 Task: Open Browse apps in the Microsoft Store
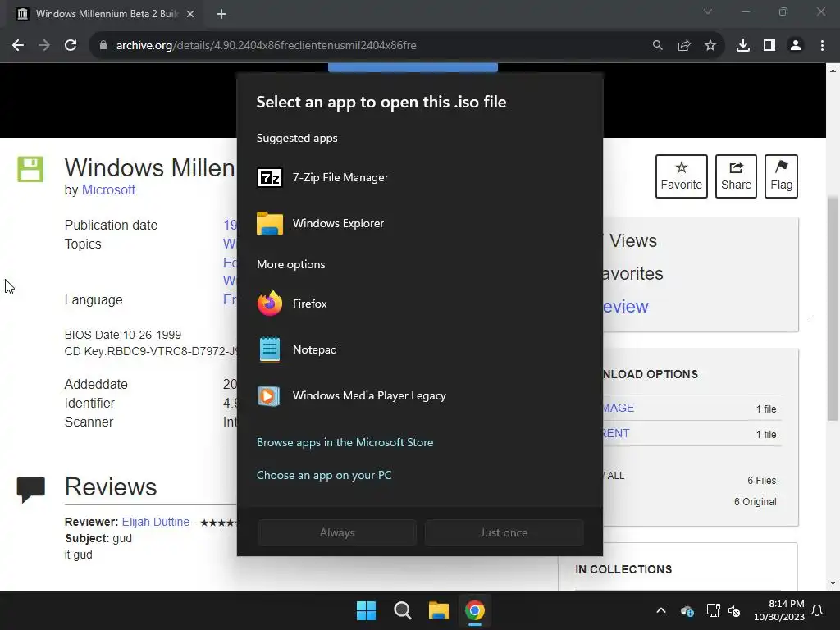coord(345,442)
